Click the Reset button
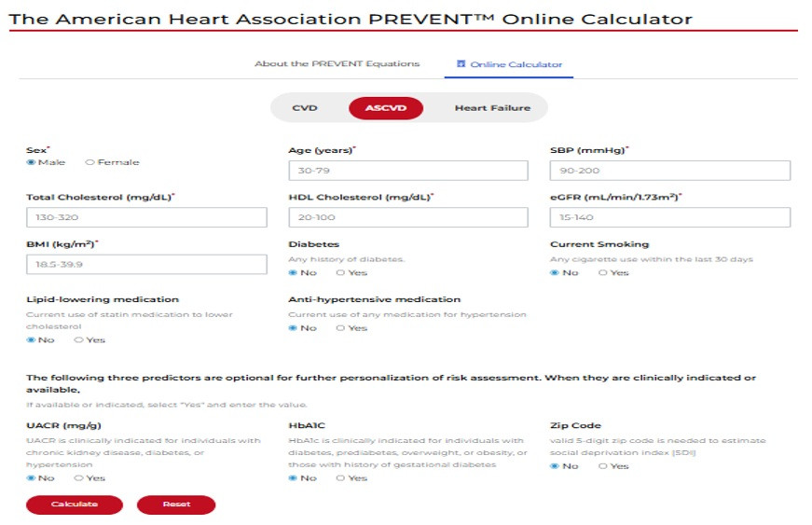 pos(176,504)
